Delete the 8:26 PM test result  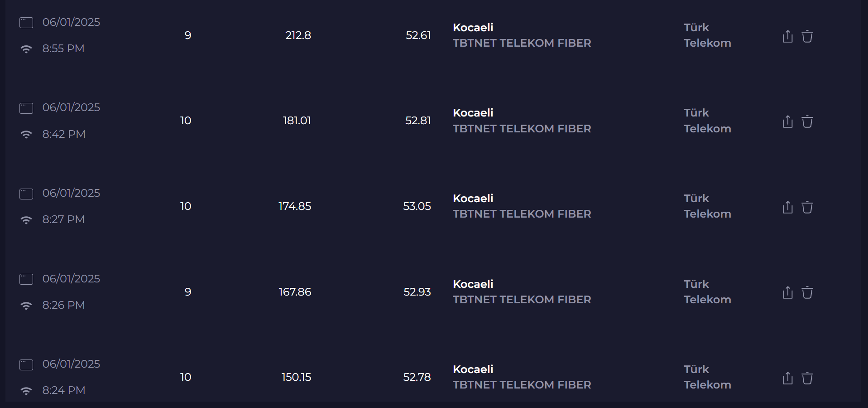click(x=807, y=292)
